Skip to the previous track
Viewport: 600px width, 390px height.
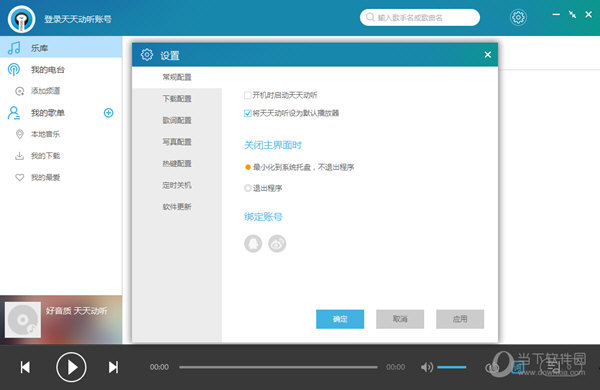tap(25, 367)
